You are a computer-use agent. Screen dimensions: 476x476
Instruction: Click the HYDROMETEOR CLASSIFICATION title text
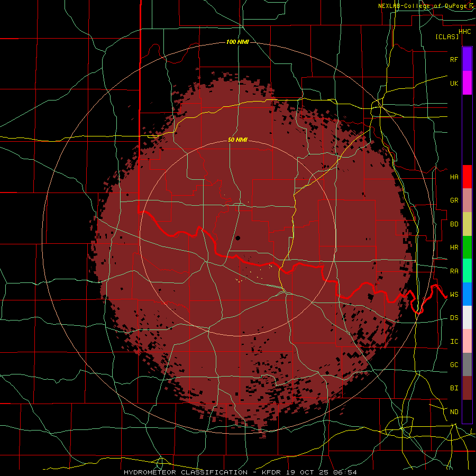click(186, 472)
